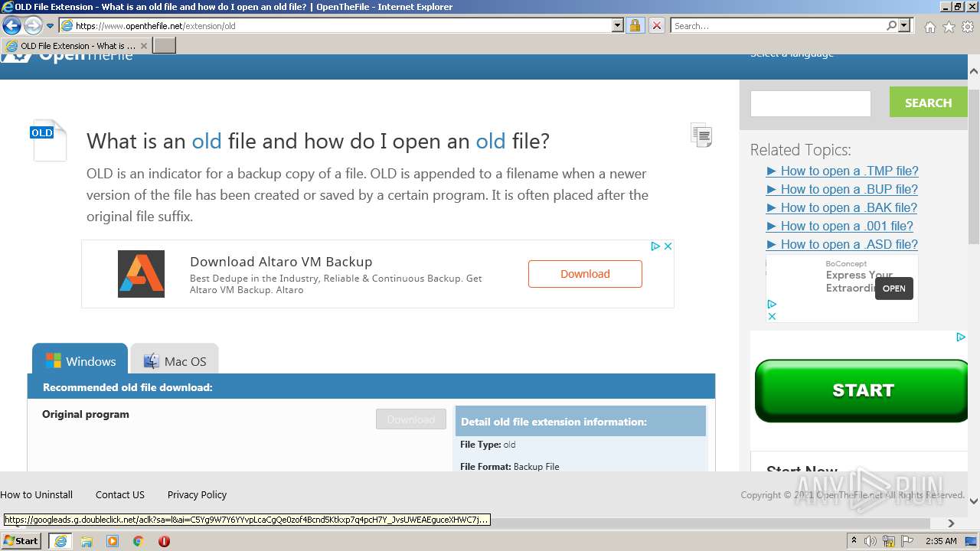Launch Chrome from the taskbar
Image resolution: width=980 pixels, height=551 pixels.
[139, 541]
